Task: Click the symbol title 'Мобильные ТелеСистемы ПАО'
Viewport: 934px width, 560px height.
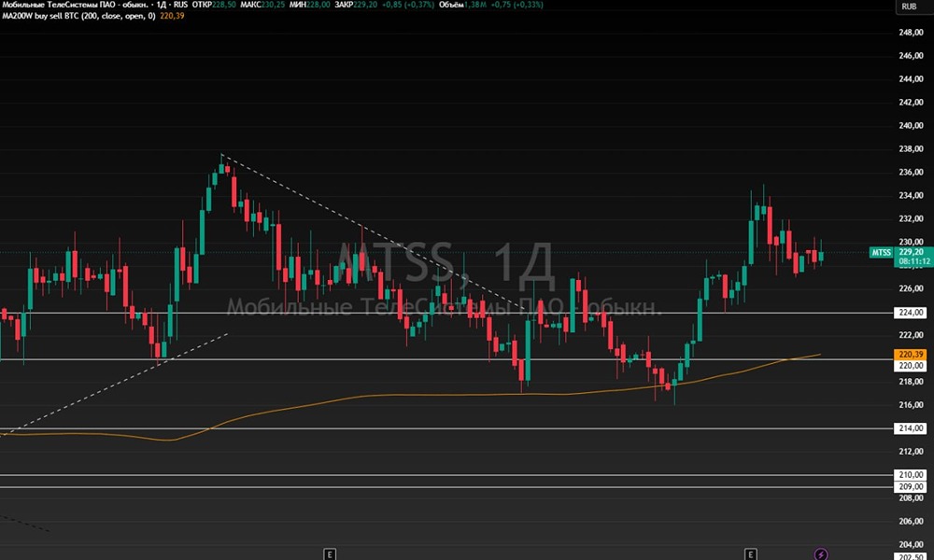Action: (x=57, y=5)
